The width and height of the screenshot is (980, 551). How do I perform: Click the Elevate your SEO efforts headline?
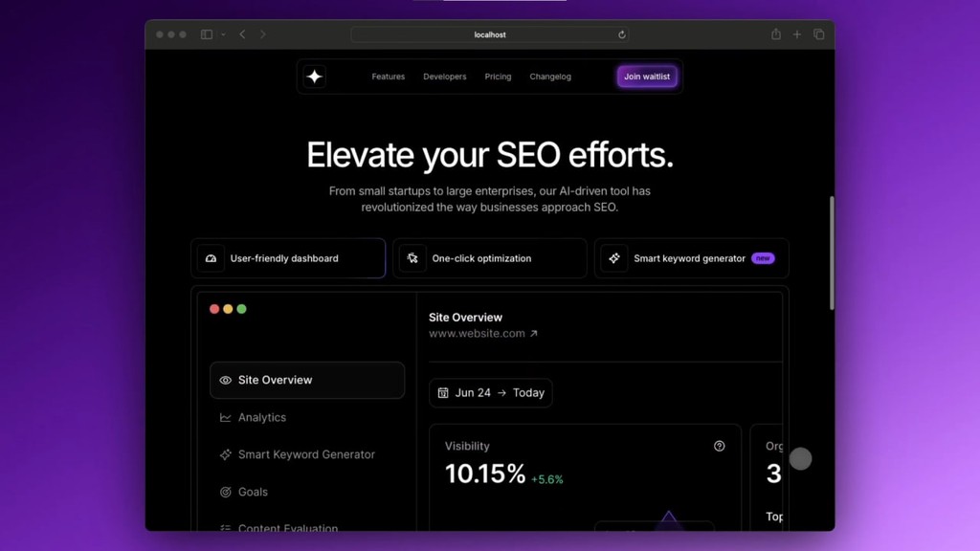click(490, 155)
